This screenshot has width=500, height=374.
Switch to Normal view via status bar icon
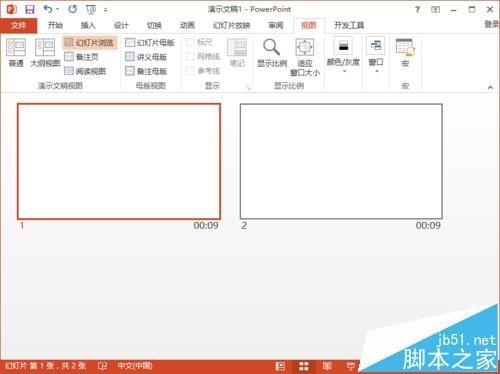point(280,366)
